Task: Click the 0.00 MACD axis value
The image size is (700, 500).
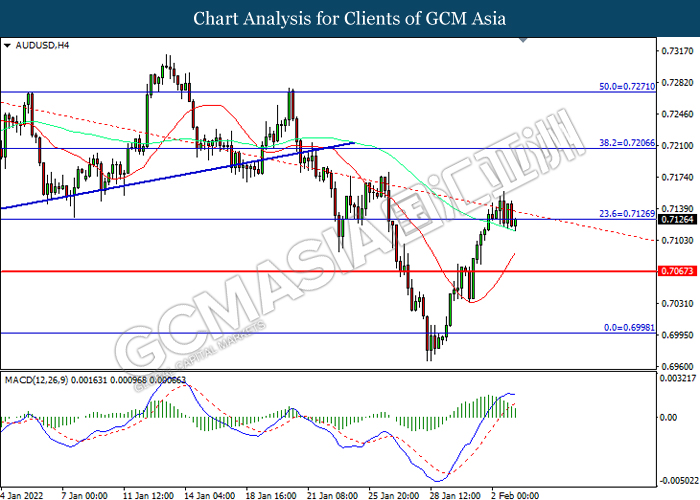Action: 668,417
